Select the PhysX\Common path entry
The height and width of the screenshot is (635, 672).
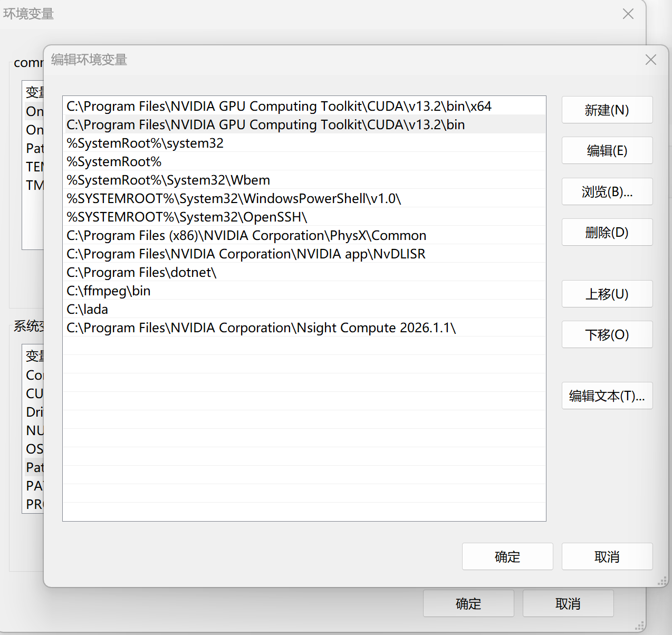pyautogui.click(x=304, y=235)
